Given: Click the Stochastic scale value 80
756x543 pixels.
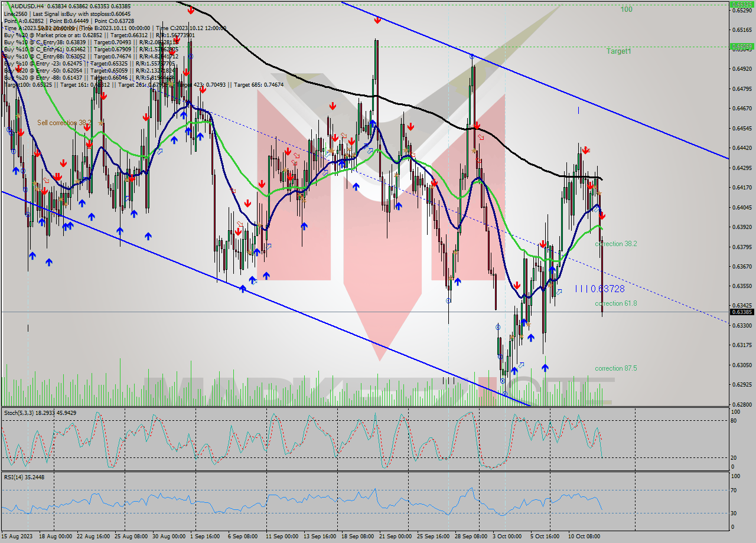Looking at the screenshot, I should click(734, 421).
